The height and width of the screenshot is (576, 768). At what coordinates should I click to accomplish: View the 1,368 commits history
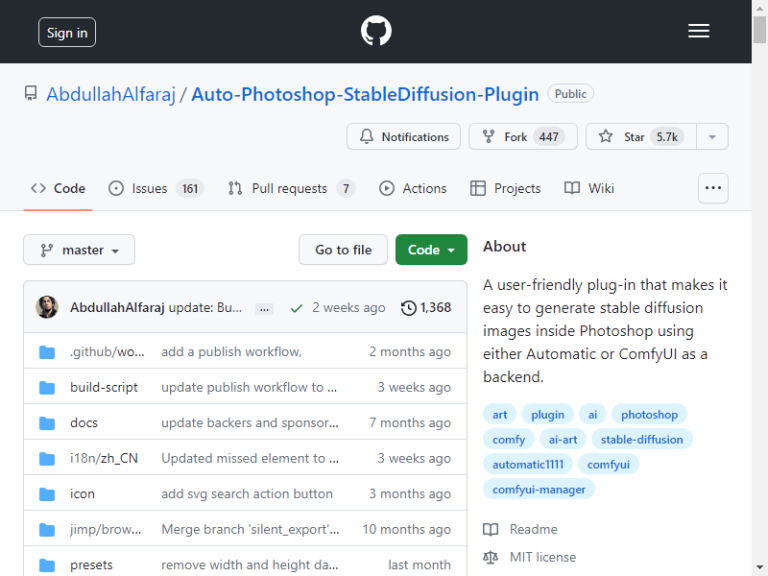(x=426, y=308)
